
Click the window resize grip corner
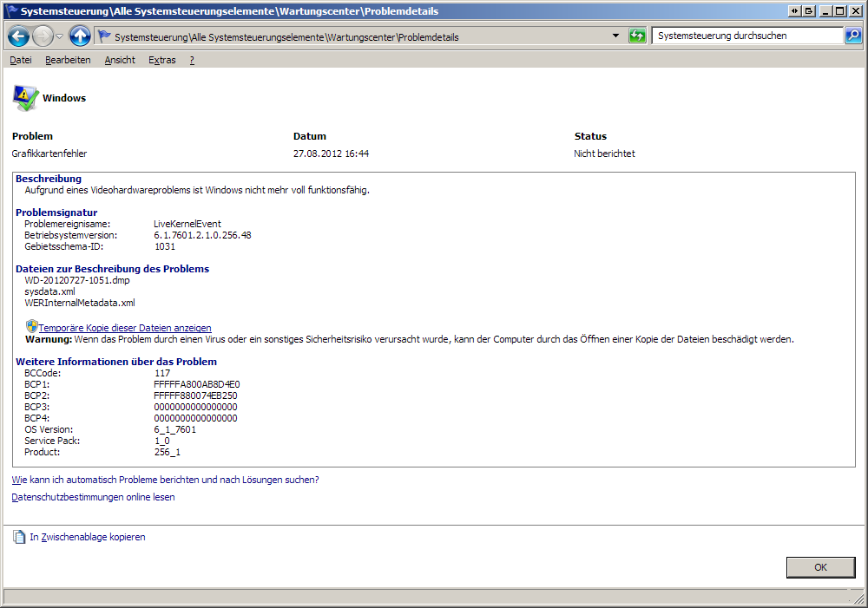click(x=858, y=598)
